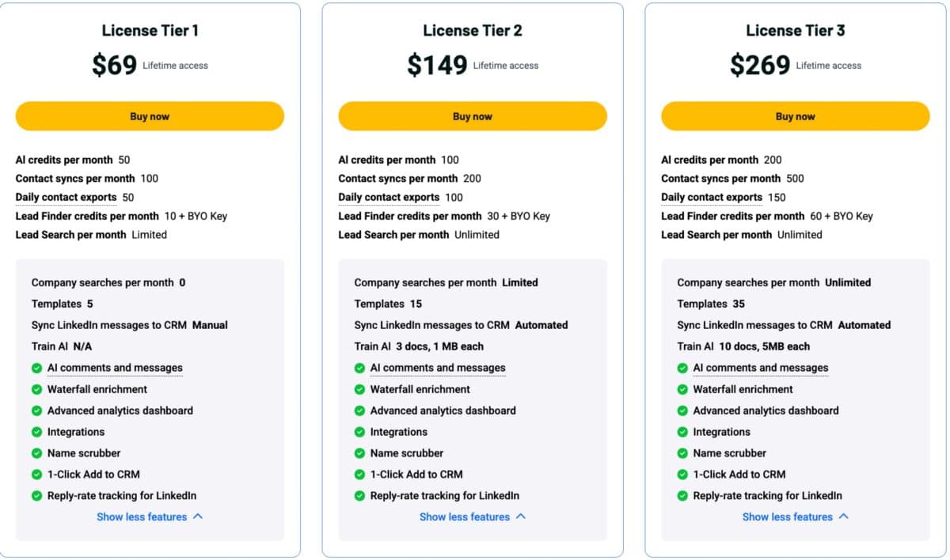The image size is (950, 560).
Task: Click green check by Tier 3 Waterfall enrichment
Action: coord(682,389)
